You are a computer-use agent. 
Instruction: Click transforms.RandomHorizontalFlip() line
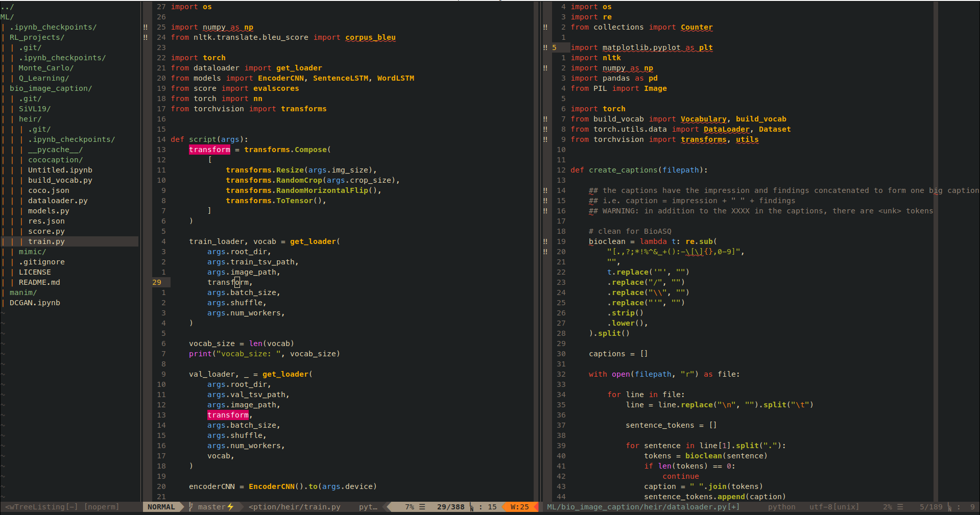pyautogui.click(x=303, y=190)
